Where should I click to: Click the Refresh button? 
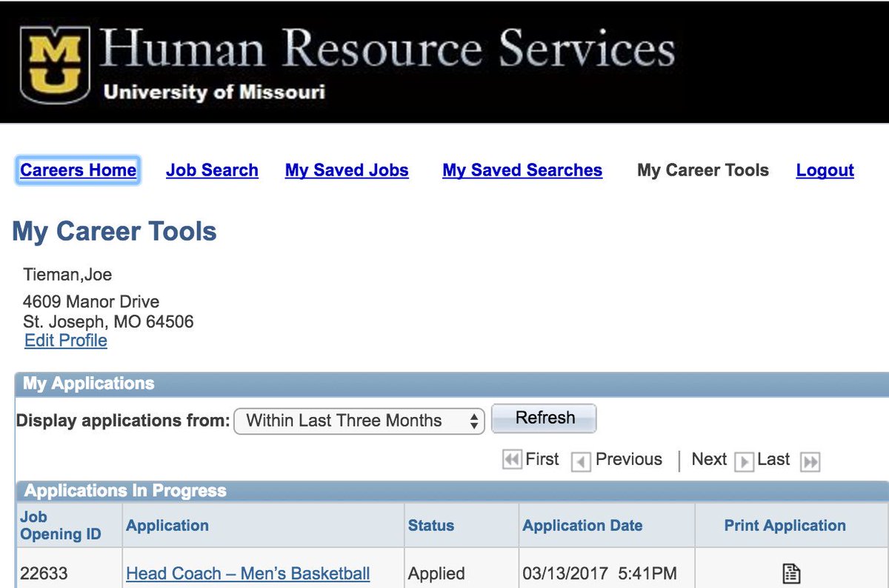click(545, 418)
